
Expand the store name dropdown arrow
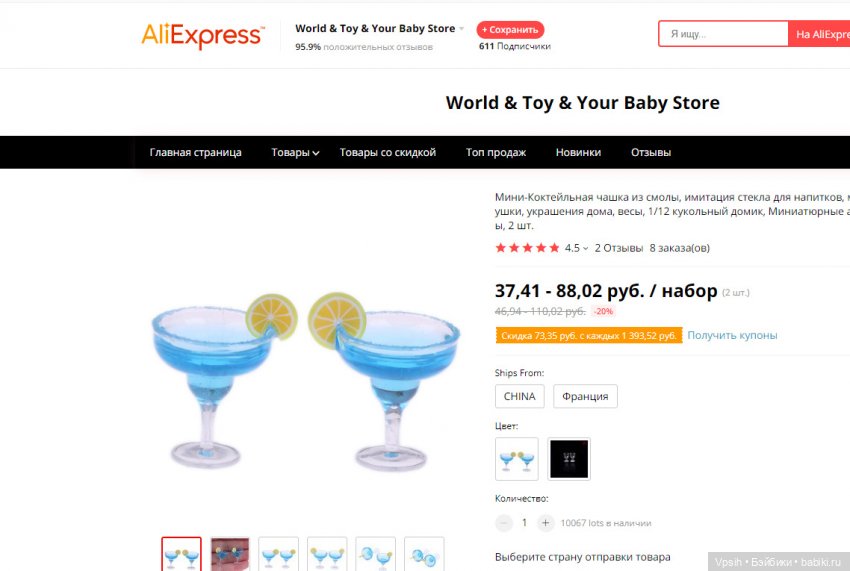[x=462, y=29]
